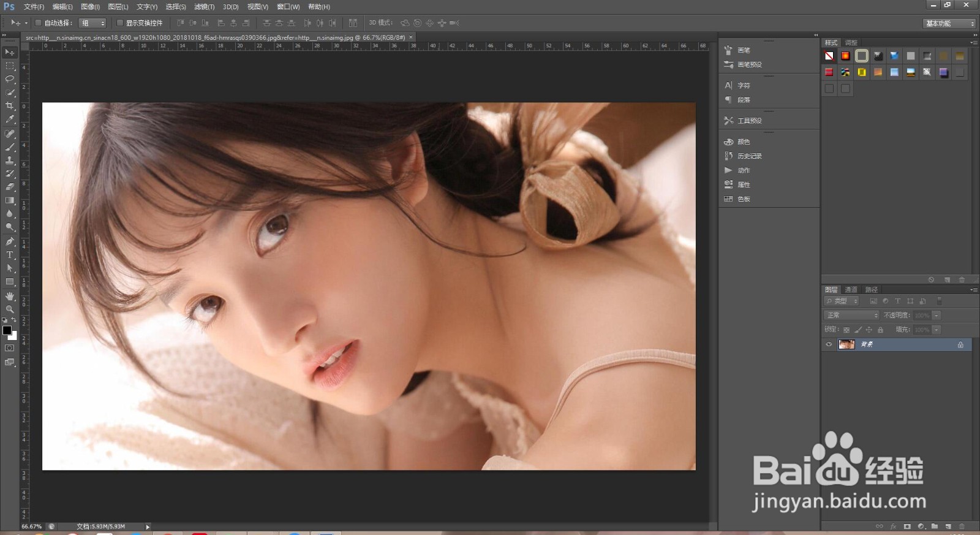This screenshot has width=980, height=535.
Task: Select the Hand tool
Action: coord(10,296)
